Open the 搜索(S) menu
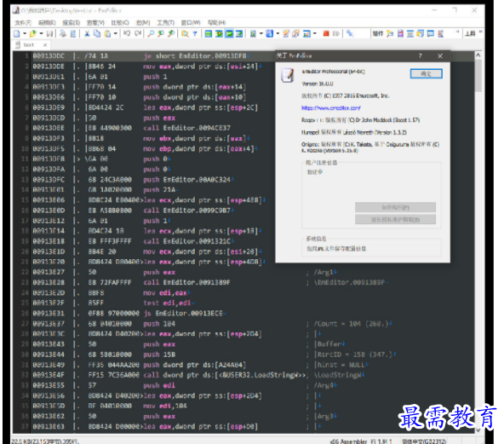This screenshot has height=444, width=504. (71, 22)
